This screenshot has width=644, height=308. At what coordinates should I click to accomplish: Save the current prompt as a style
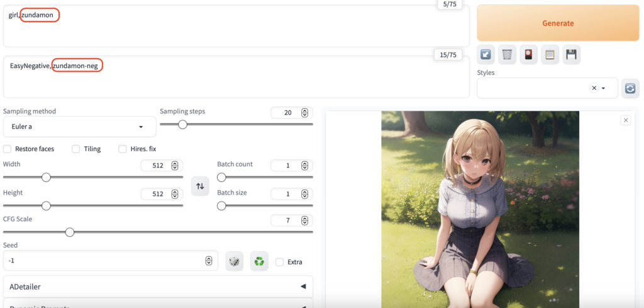pyautogui.click(x=570, y=55)
